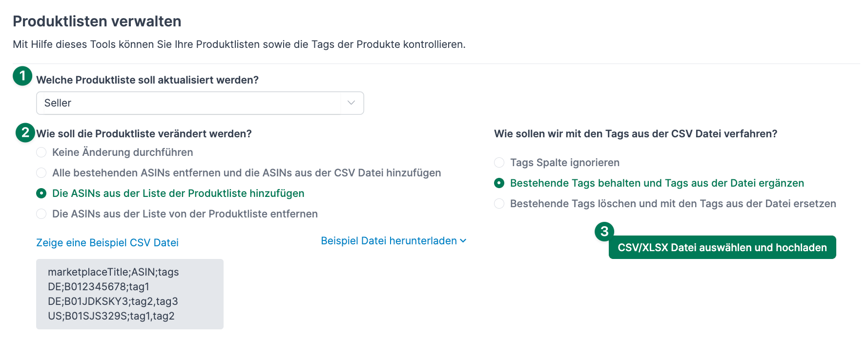Select option to remove all existing ASINs
Image resolution: width=868 pixels, height=344 pixels.
pos(41,172)
